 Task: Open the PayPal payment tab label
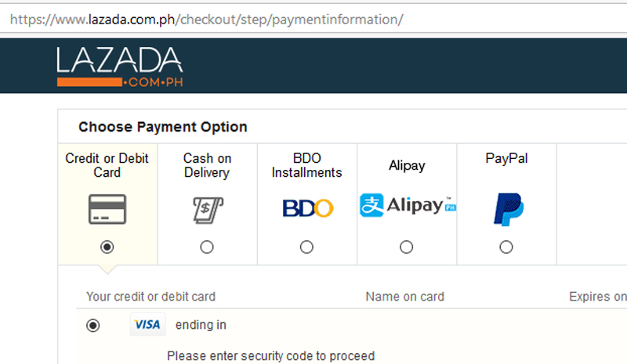(506, 159)
